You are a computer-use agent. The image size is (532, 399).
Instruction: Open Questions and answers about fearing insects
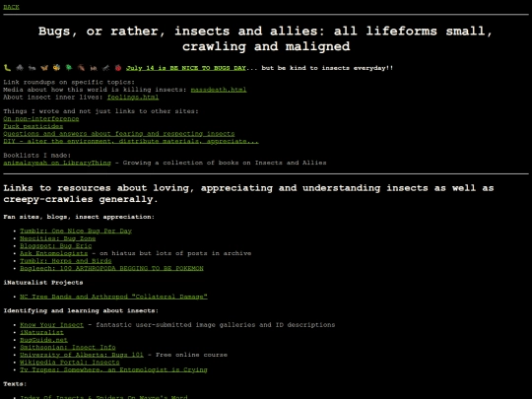coord(119,134)
